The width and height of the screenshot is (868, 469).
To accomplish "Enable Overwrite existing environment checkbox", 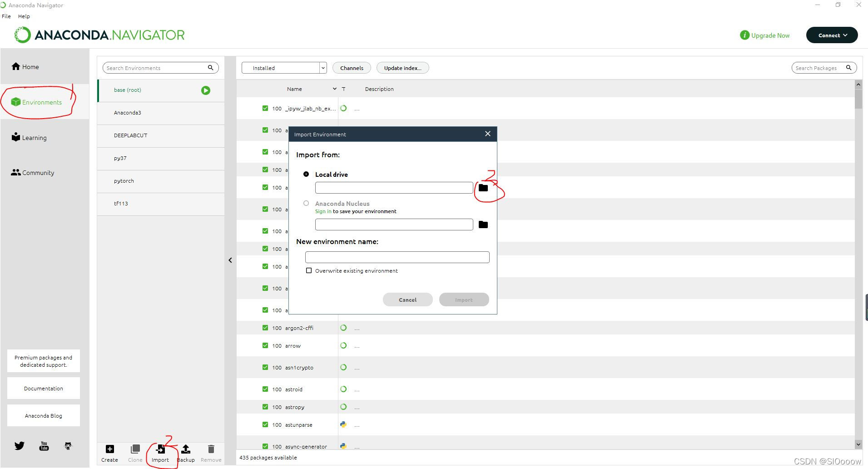I will (x=309, y=270).
